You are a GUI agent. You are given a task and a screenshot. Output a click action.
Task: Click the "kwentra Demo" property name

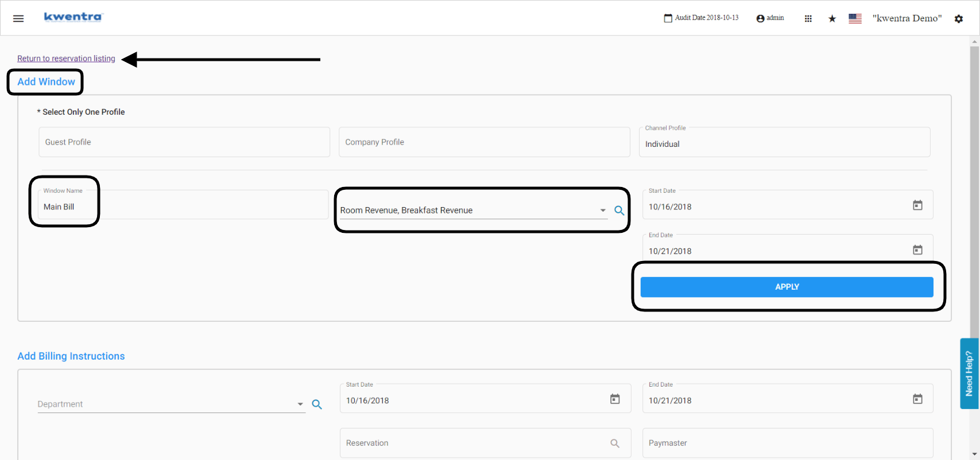click(x=907, y=18)
